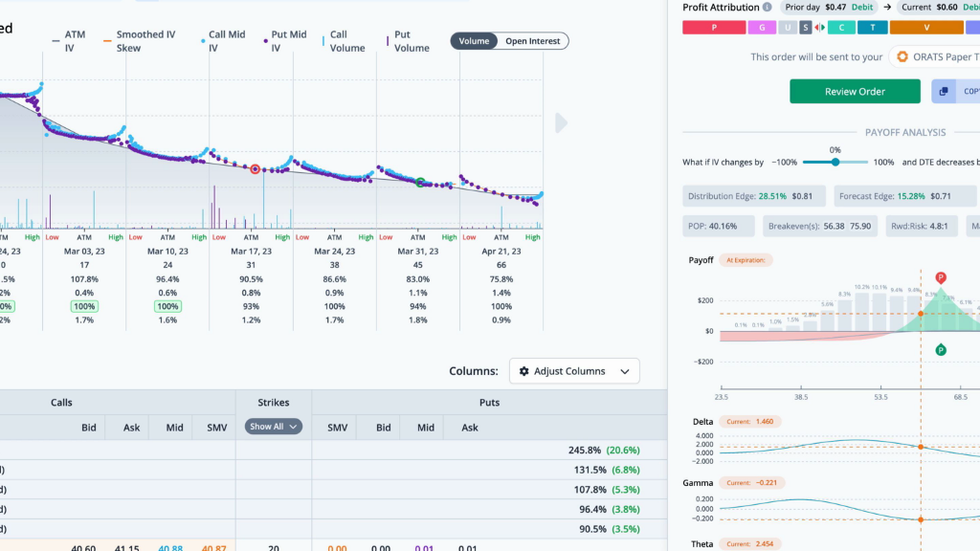The height and width of the screenshot is (551, 980).
Task: Select the red P attribution segment
Action: (713, 28)
